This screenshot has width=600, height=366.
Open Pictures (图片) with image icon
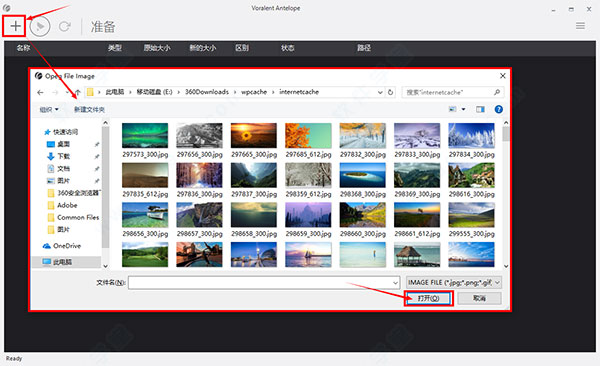coord(58,181)
